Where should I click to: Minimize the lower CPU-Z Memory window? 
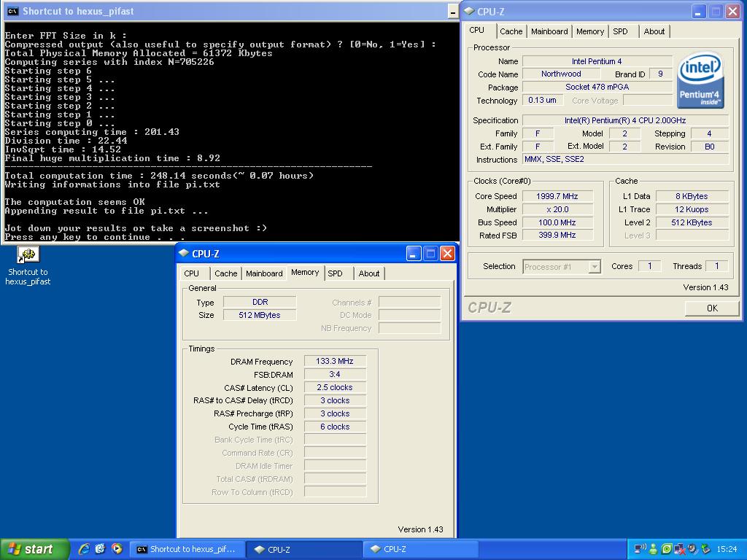pyautogui.click(x=413, y=254)
